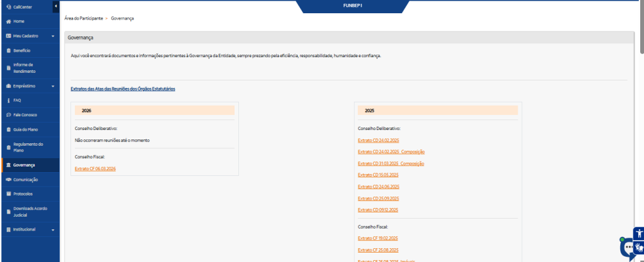Click the FUNBEP I header tab

[352, 6]
